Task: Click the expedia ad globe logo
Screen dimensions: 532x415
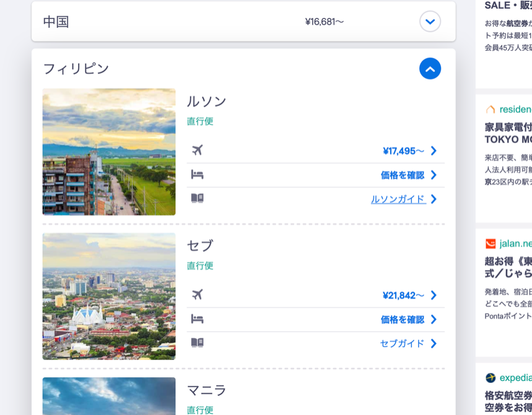Action: tap(491, 378)
